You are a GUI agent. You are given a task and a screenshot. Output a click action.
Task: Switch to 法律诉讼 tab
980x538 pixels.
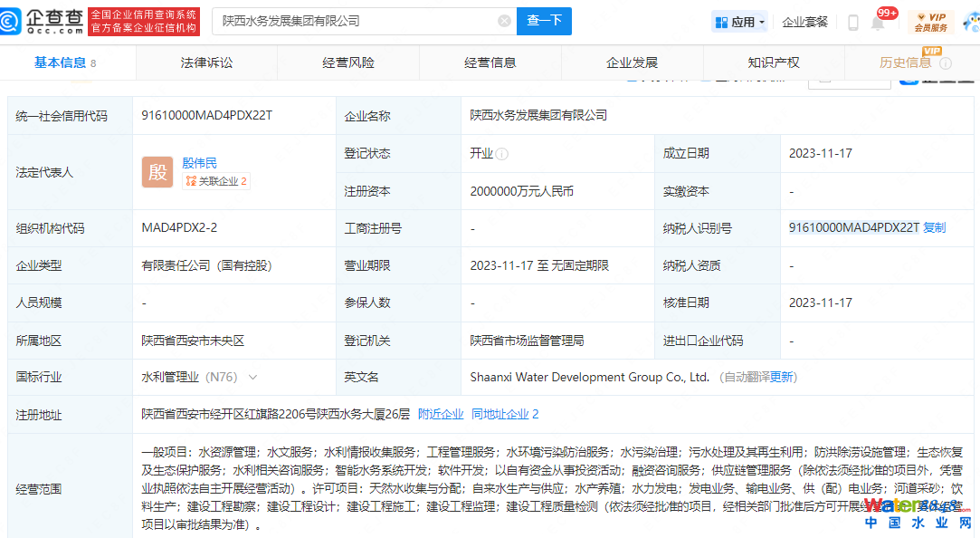coord(206,62)
